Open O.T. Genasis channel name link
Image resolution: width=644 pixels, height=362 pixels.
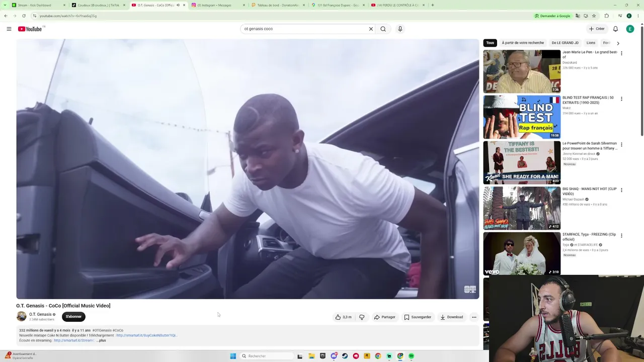[x=40, y=314]
